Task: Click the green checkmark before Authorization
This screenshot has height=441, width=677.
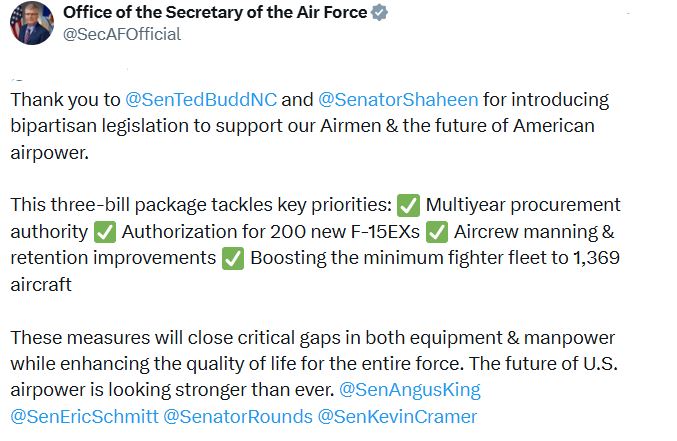Action: (x=105, y=231)
